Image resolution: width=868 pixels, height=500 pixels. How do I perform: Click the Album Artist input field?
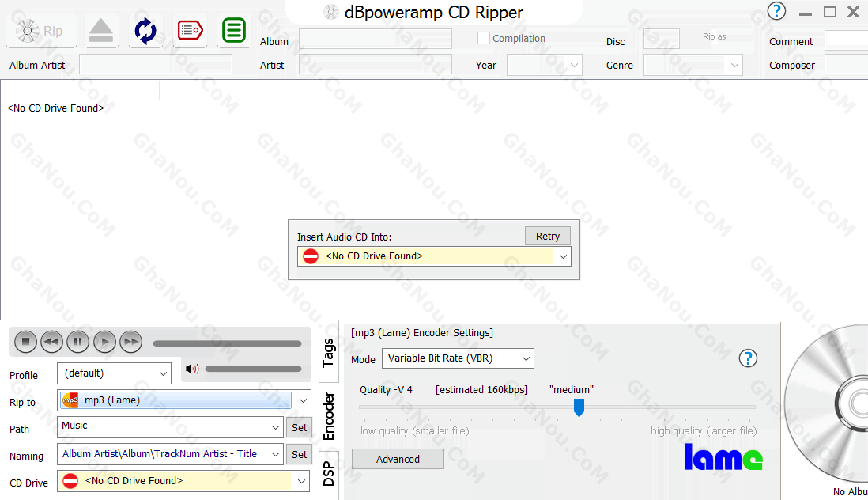pos(156,64)
